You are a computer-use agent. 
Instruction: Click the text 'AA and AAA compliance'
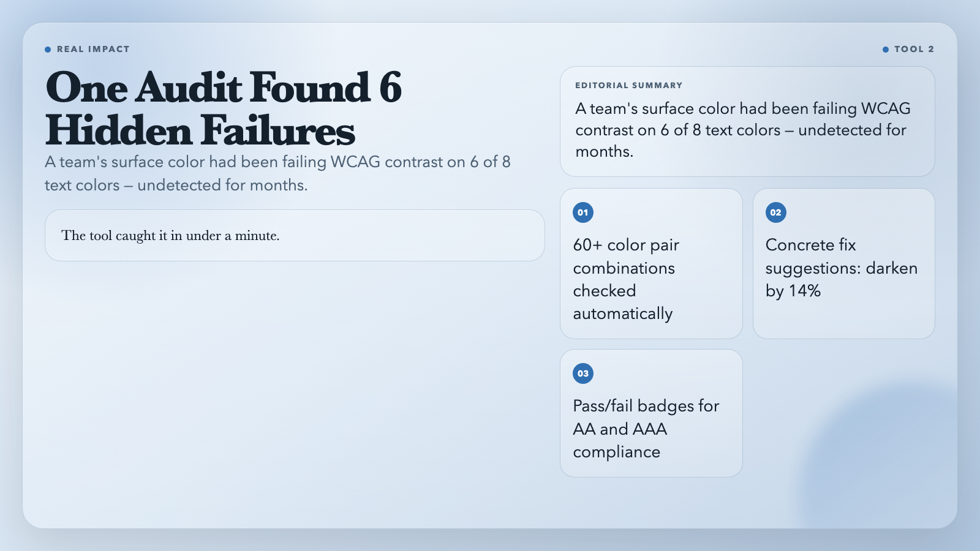pos(620,440)
